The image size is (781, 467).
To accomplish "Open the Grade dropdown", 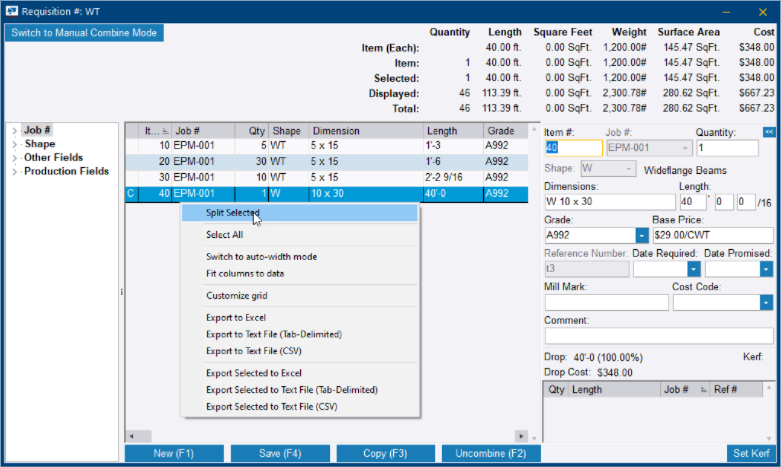I will pyautogui.click(x=641, y=235).
